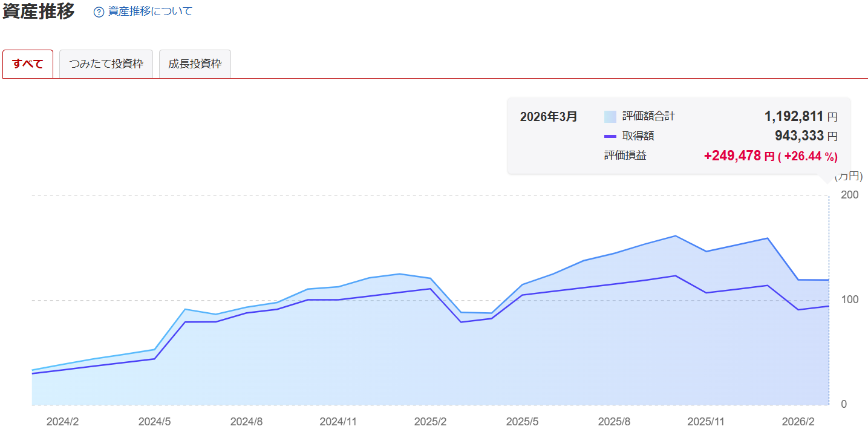This screenshot has height=432, width=868.
Task: Click the 2024/8 x-axis label
Action: tap(246, 421)
